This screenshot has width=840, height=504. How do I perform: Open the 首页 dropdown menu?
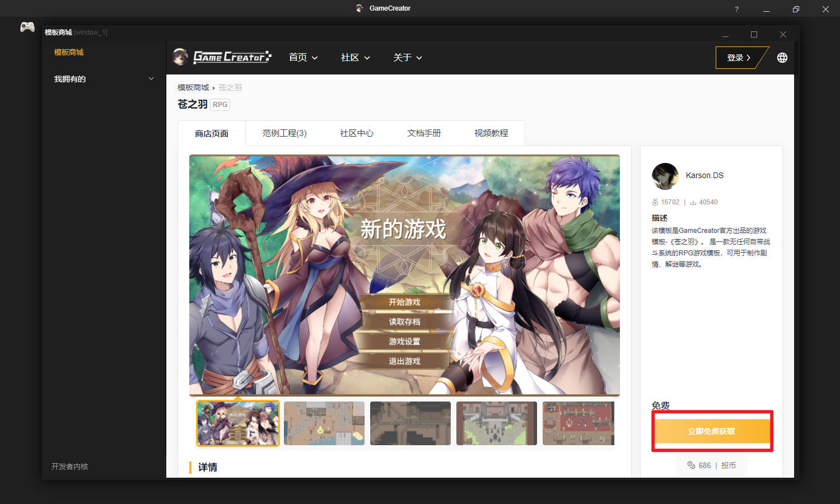tap(303, 58)
